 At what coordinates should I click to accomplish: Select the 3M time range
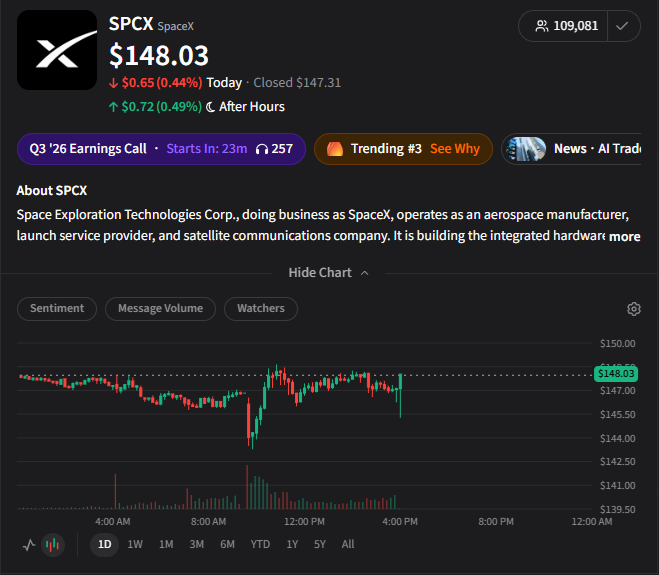click(196, 545)
